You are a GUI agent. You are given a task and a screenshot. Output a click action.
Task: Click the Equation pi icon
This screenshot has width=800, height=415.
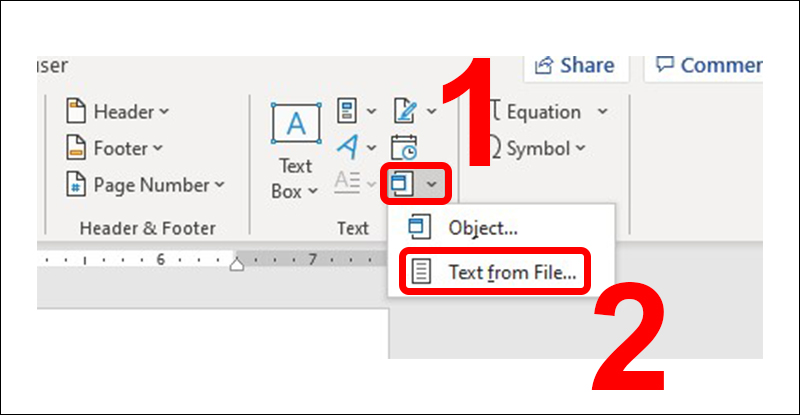[493, 112]
